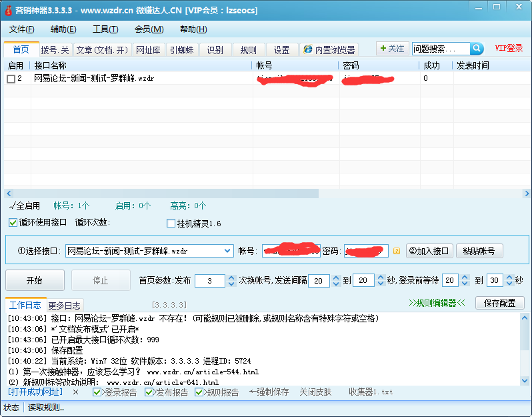Open the 文件(F) menu
532x417 pixels.
[x=22, y=29]
